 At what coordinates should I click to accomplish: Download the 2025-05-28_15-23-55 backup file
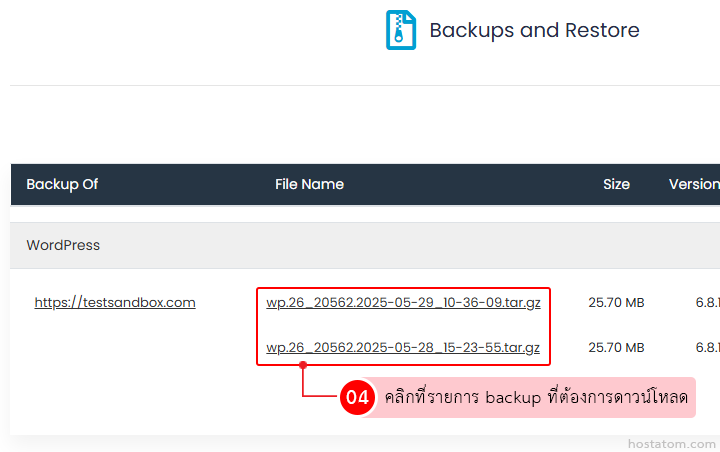[403, 348]
